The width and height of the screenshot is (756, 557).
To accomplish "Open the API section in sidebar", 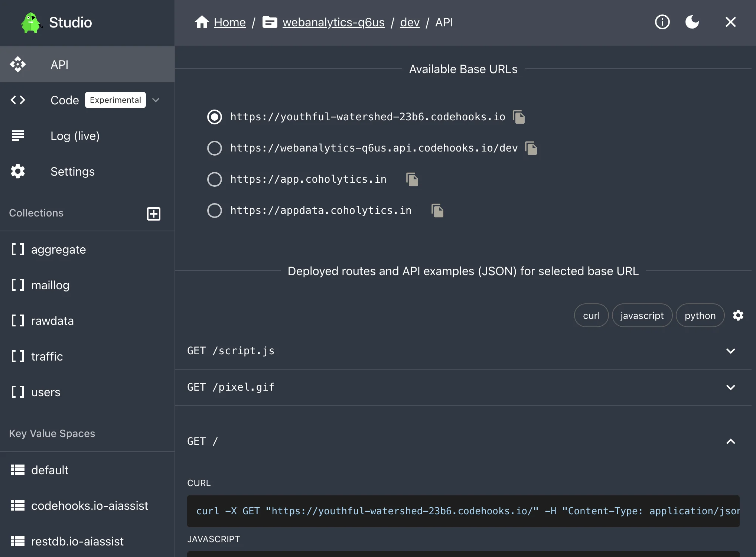I will [x=87, y=64].
